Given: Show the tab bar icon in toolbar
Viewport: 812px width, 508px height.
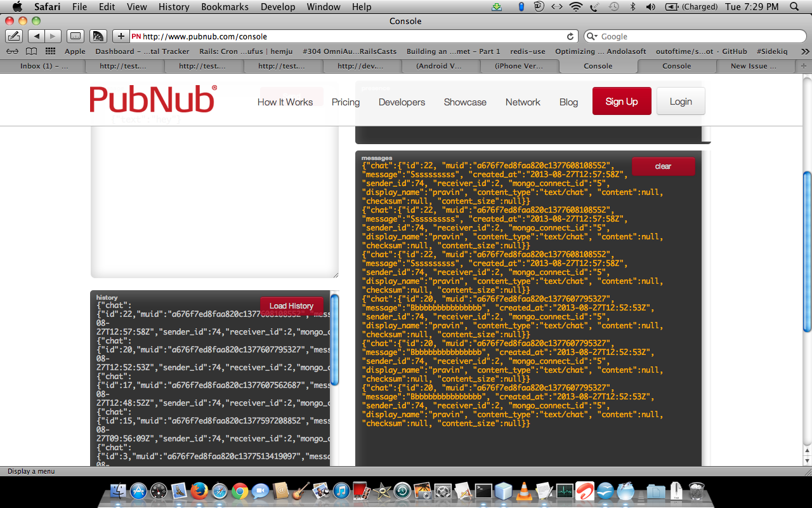Looking at the screenshot, I should click(x=75, y=36).
